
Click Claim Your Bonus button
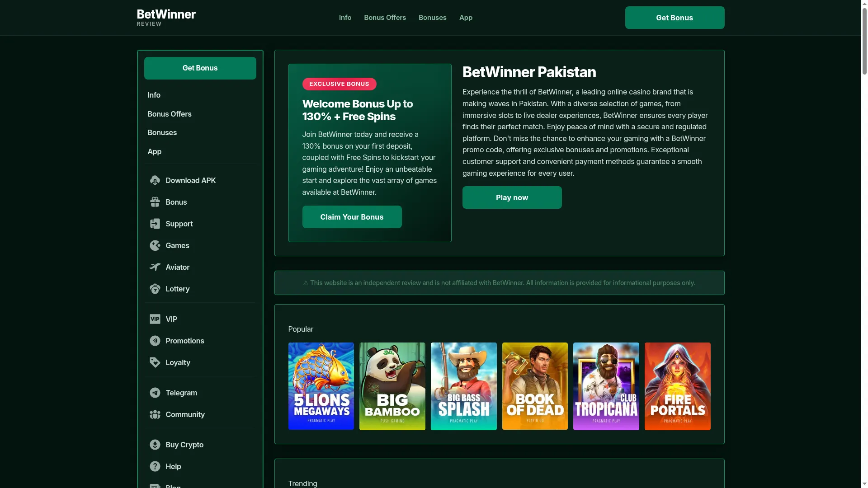[x=352, y=217]
